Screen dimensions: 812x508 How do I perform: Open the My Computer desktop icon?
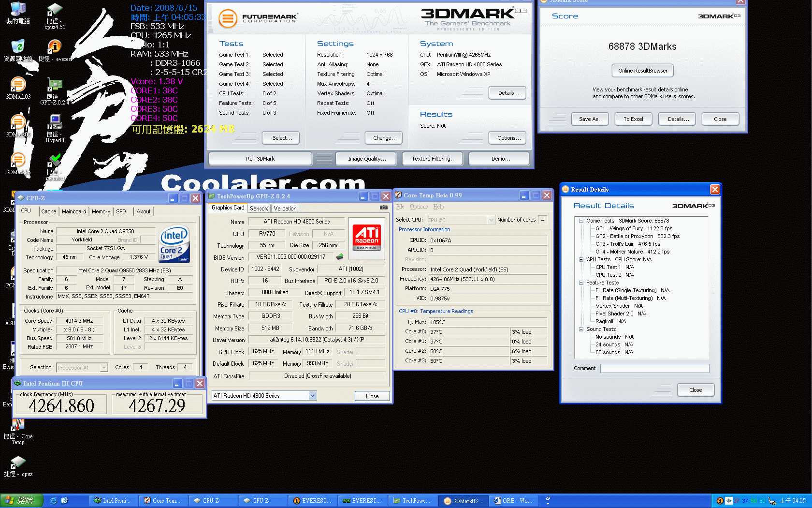point(18,13)
